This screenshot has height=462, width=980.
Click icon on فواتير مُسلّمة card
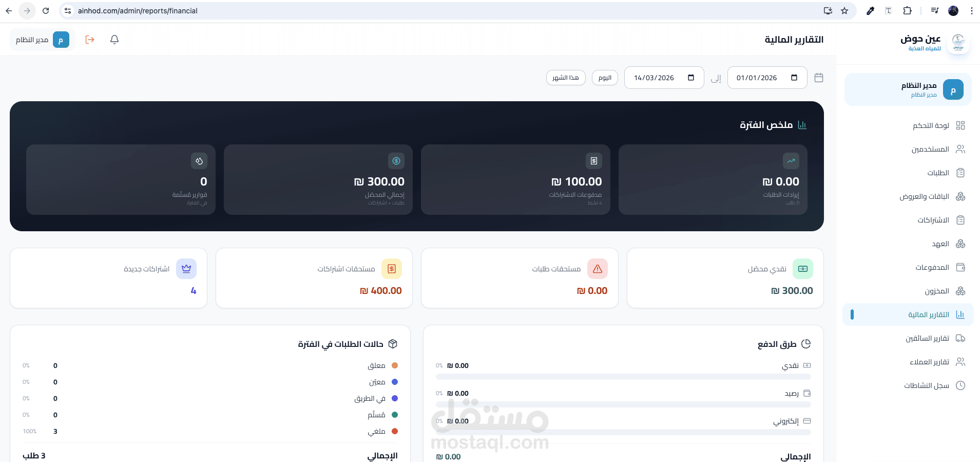tap(199, 161)
